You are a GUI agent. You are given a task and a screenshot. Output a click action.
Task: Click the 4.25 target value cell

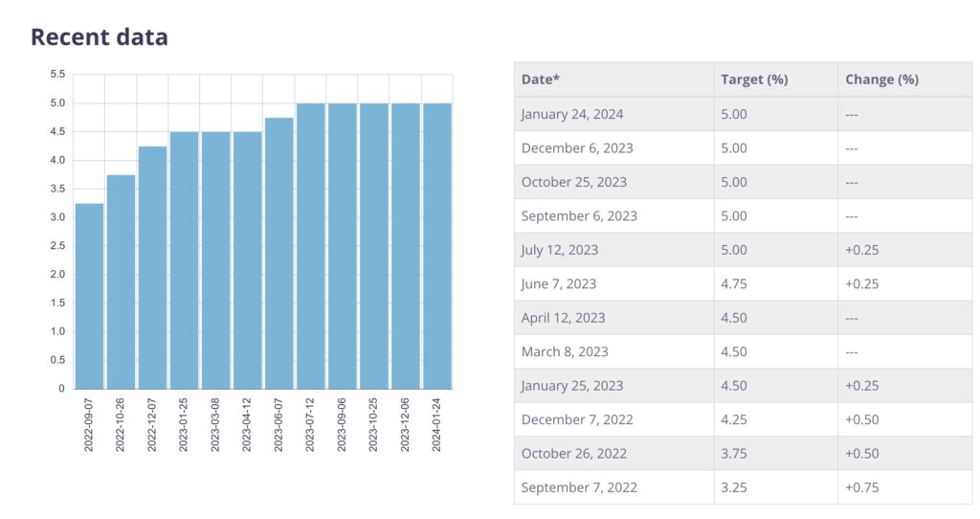point(734,419)
